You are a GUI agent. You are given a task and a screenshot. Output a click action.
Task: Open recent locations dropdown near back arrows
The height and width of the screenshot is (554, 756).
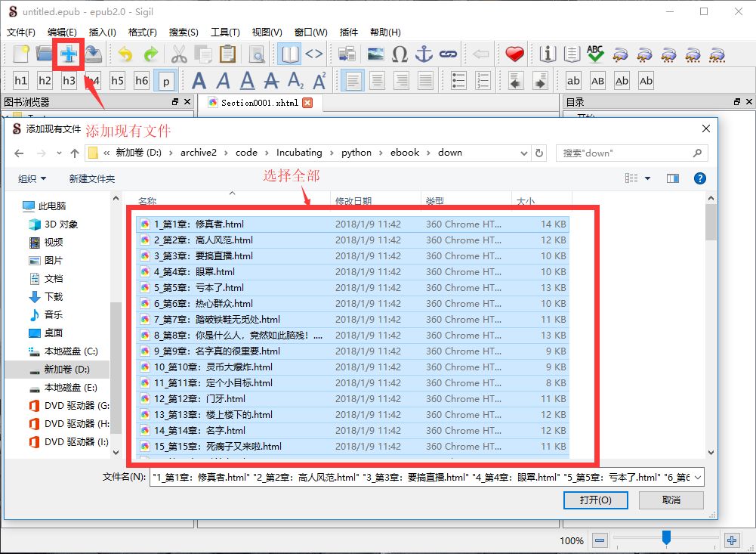coord(59,153)
